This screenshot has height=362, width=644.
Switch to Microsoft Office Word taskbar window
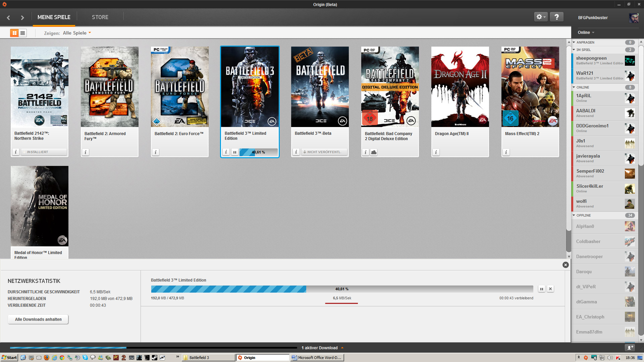pos(317,358)
